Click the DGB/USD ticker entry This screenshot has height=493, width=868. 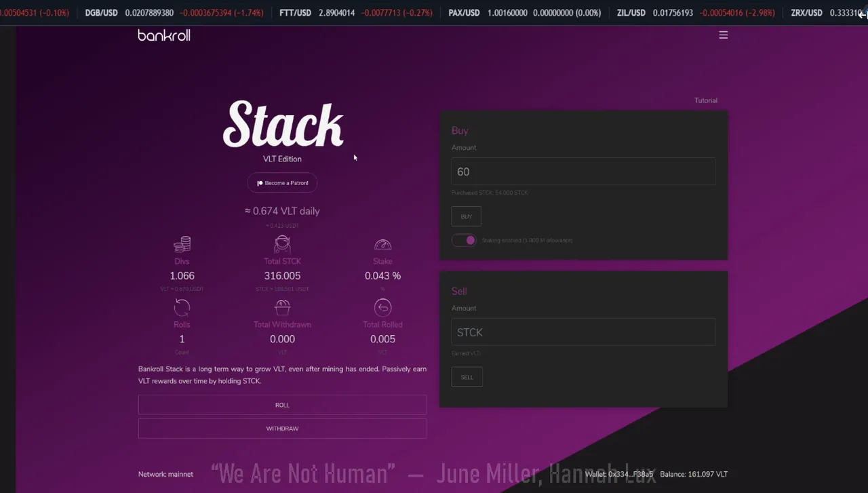174,13
